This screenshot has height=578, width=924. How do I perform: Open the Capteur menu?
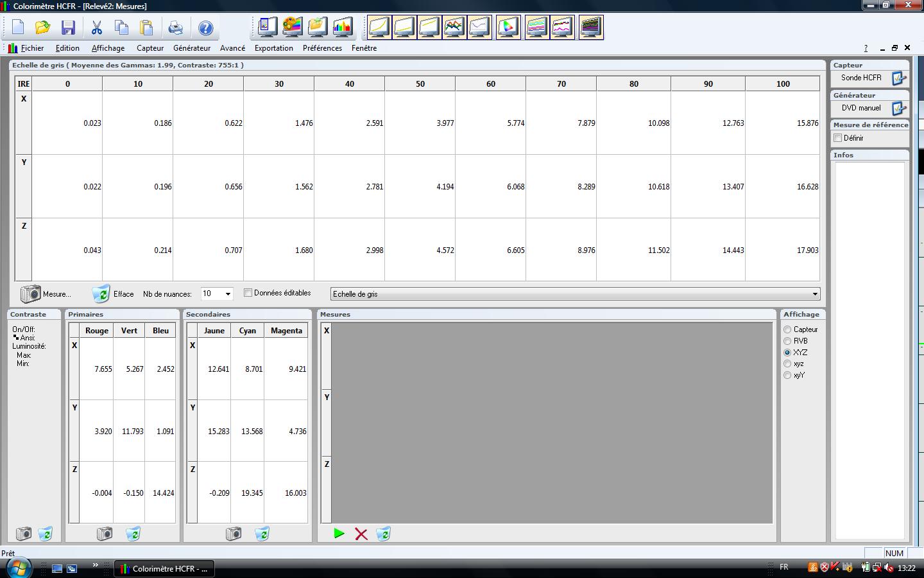coord(150,48)
